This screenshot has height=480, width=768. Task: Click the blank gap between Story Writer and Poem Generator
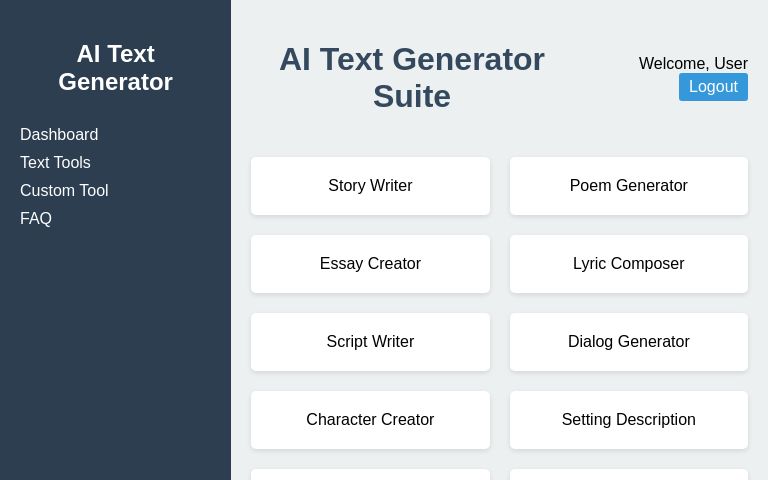pyautogui.click(x=500, y=186)
